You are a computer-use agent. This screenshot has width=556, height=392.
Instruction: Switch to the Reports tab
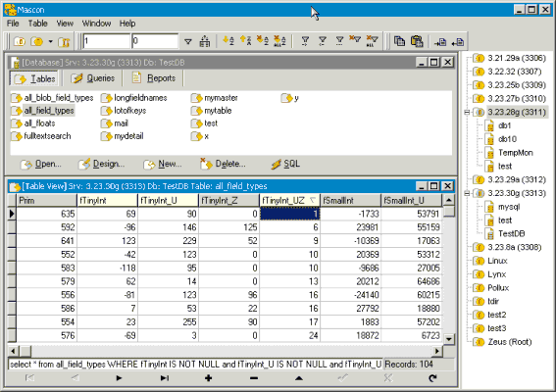(154, 78)
